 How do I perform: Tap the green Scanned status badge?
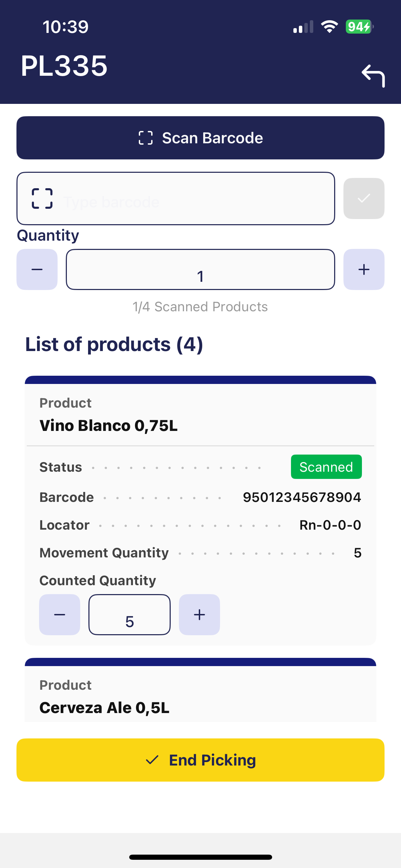coord(326,467)
